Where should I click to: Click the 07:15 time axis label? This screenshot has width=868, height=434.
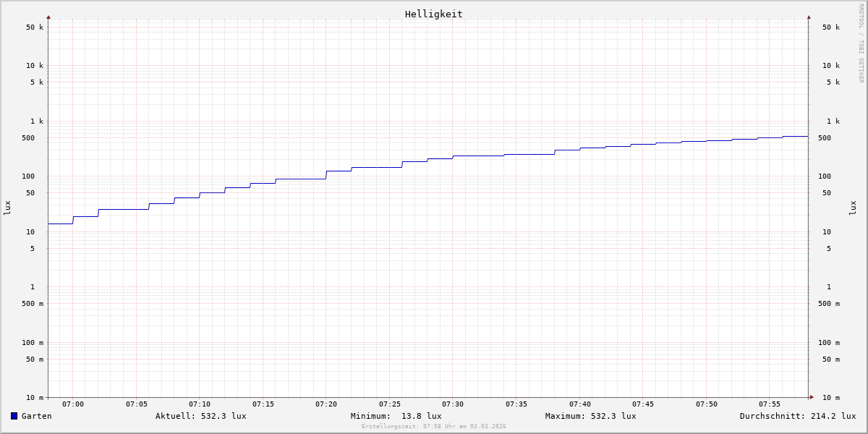point(263,404)
